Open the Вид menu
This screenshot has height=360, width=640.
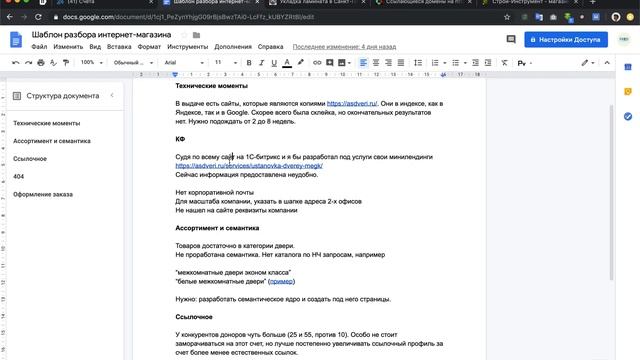pos(95,47)
